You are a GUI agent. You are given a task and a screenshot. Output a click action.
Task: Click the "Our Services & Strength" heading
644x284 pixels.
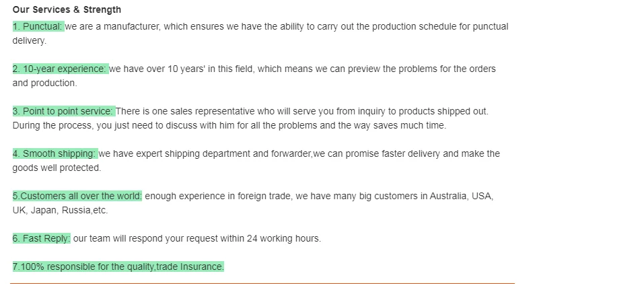67,10
